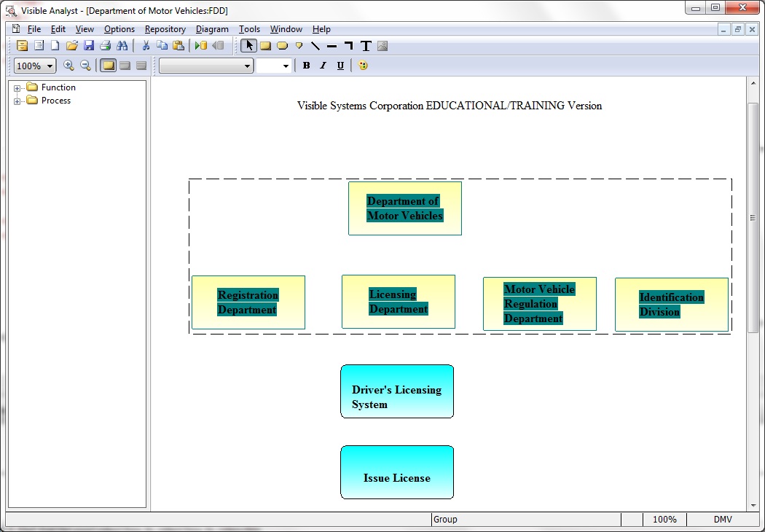Select the Registration Department box

pyautogui.click(x=248, y=302)
